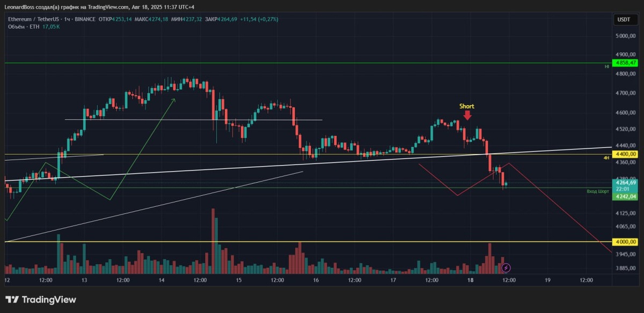
Task: Click the 4440,00 price axis label
Action: [x=626, y=146]
